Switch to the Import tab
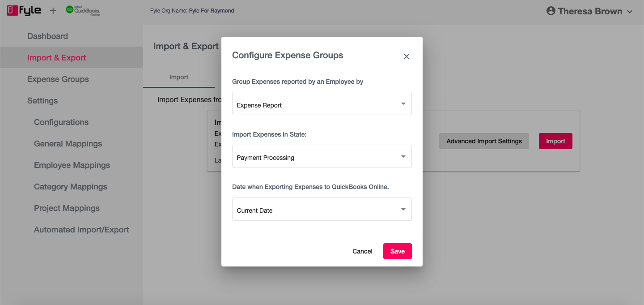 [x=179, y=77]
